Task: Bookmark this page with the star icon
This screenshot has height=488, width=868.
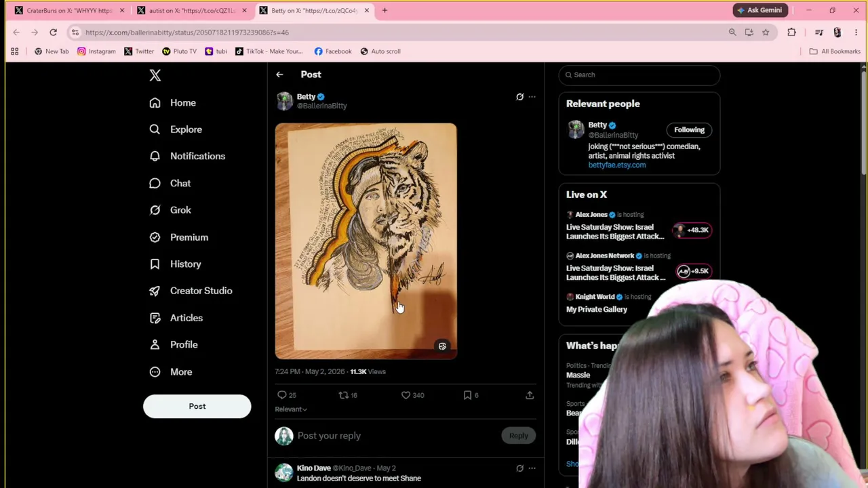Action: 766,33
